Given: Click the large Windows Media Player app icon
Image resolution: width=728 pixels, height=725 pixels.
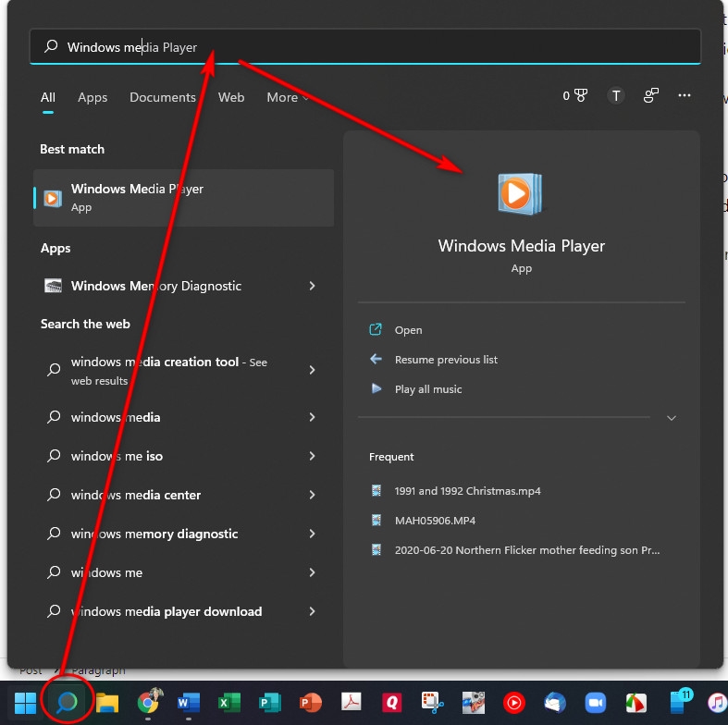Looking at the screenshot, I should (x=521, y=194).
